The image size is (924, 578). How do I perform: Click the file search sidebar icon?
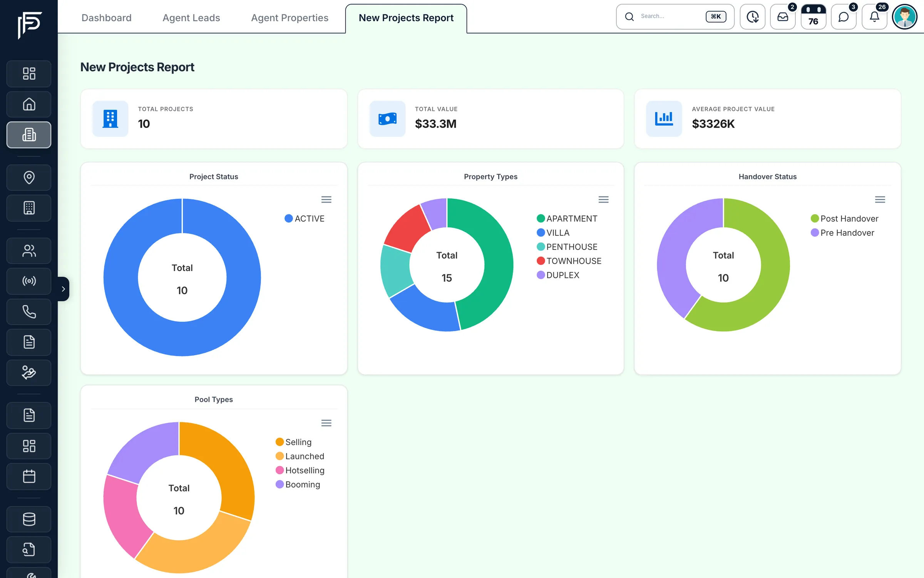tap(29, 549)
